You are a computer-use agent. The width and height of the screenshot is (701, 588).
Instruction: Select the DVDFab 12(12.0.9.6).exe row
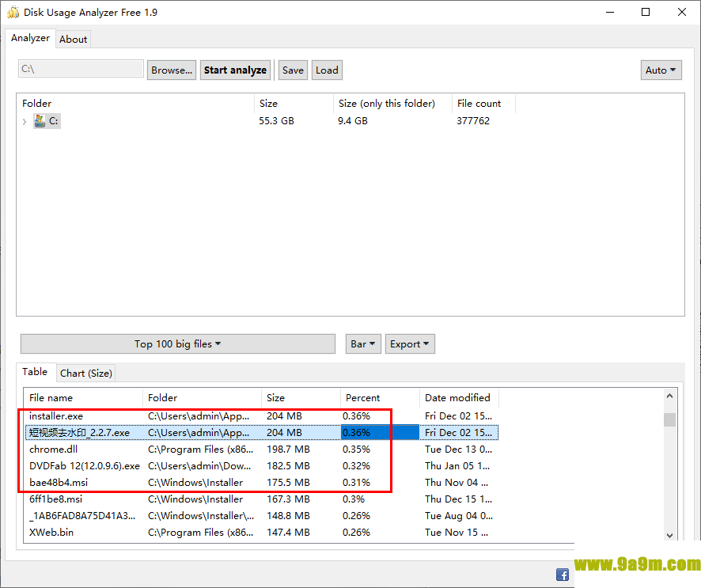[x=262, y=465]
